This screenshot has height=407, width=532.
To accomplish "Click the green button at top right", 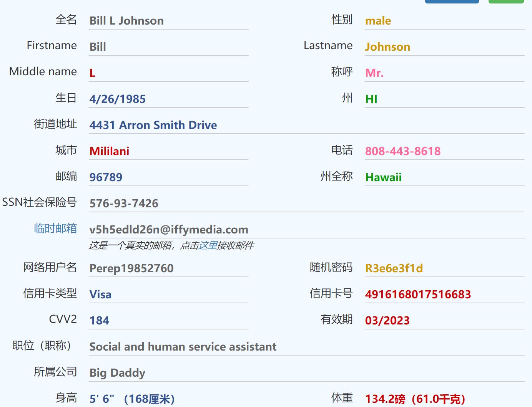I will pyautogui.click(x=506, y=2).
